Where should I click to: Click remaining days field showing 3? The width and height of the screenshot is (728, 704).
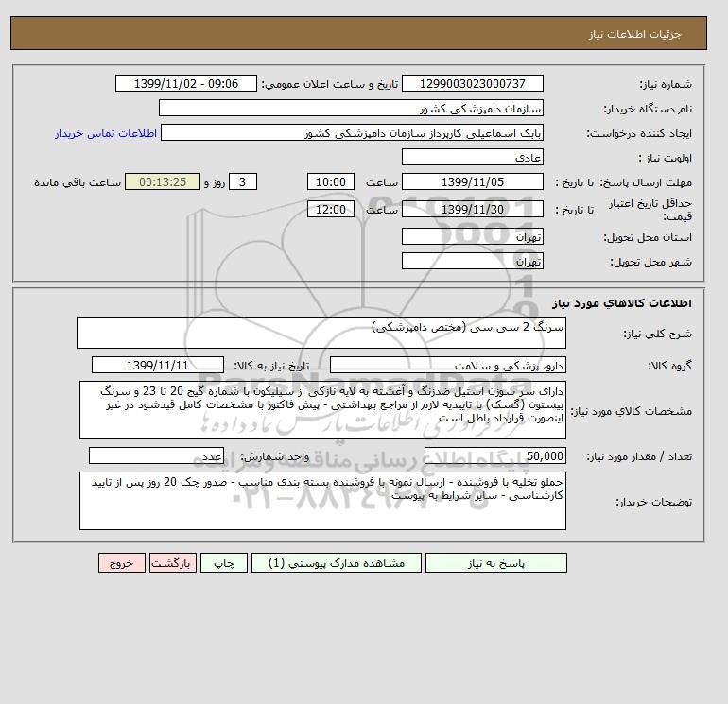(x=242, y=182)
